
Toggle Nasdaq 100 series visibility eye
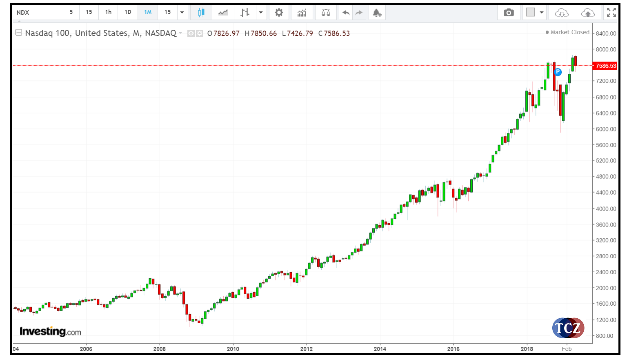click(x=191, y=33)
